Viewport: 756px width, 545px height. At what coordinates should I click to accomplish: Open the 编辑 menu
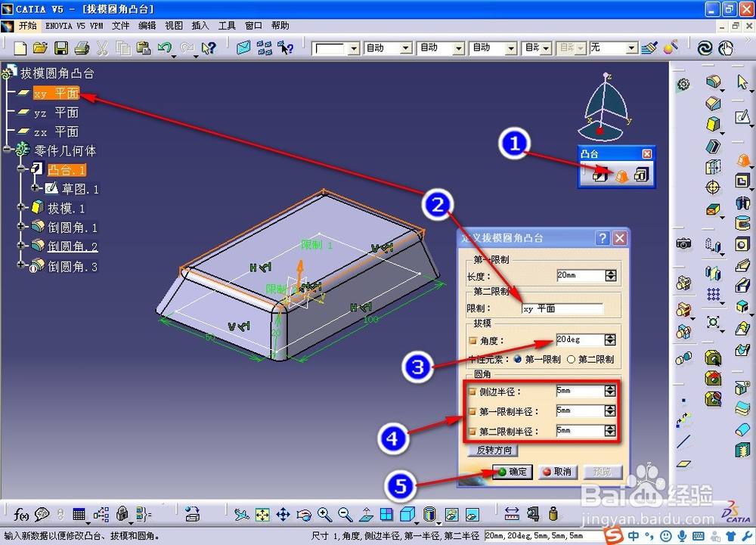point(147,26)
